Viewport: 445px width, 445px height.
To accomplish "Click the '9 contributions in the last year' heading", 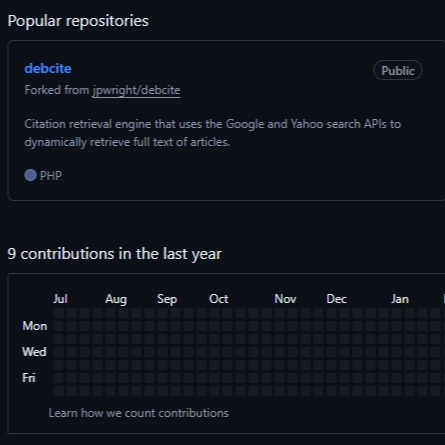I will pos(114,254).
